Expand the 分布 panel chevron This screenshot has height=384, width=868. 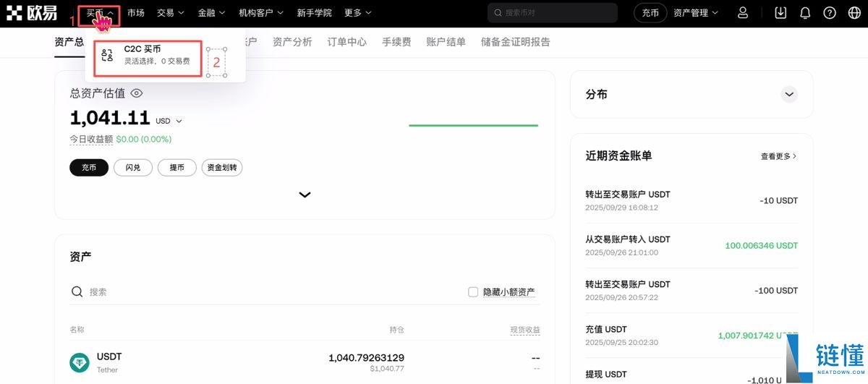(789, 94)
